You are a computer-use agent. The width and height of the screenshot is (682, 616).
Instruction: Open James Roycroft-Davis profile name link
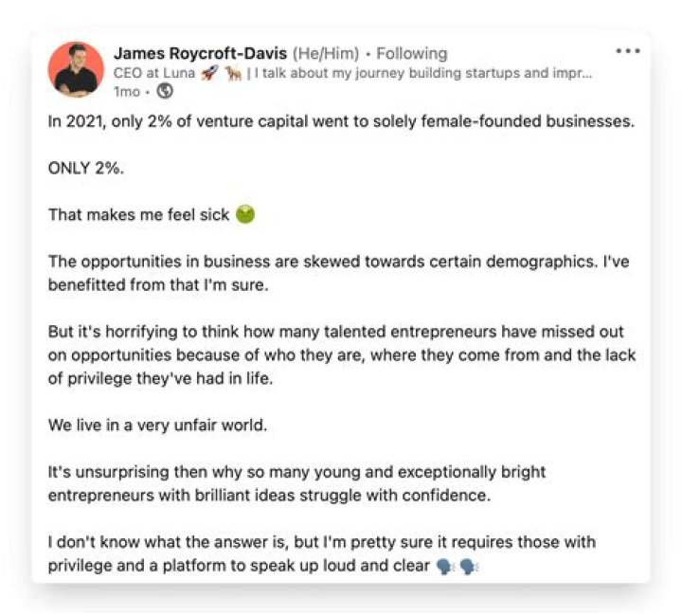click(x=200, y=53)
